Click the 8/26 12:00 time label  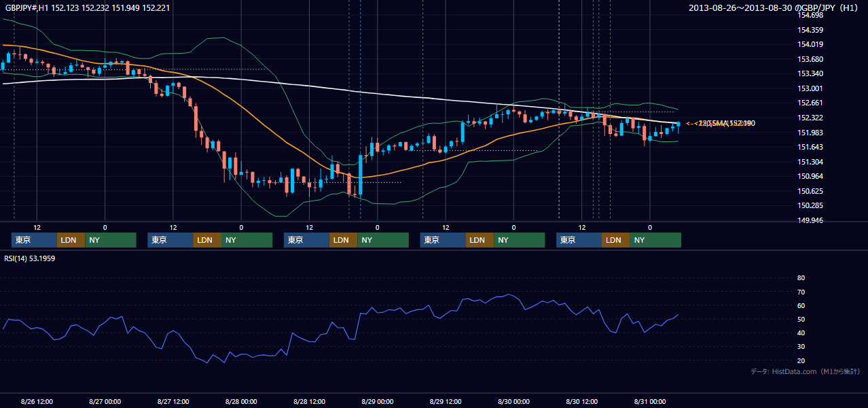coord(37,401)
